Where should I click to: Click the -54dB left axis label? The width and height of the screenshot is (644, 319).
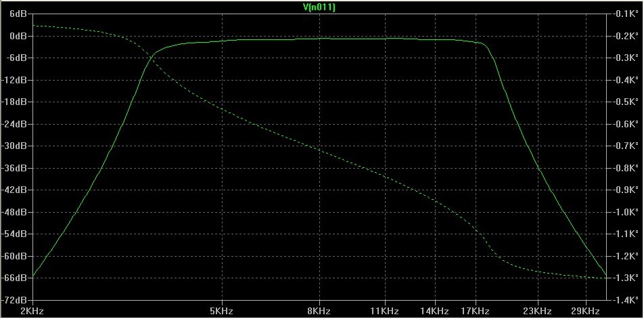click(16, 234)
